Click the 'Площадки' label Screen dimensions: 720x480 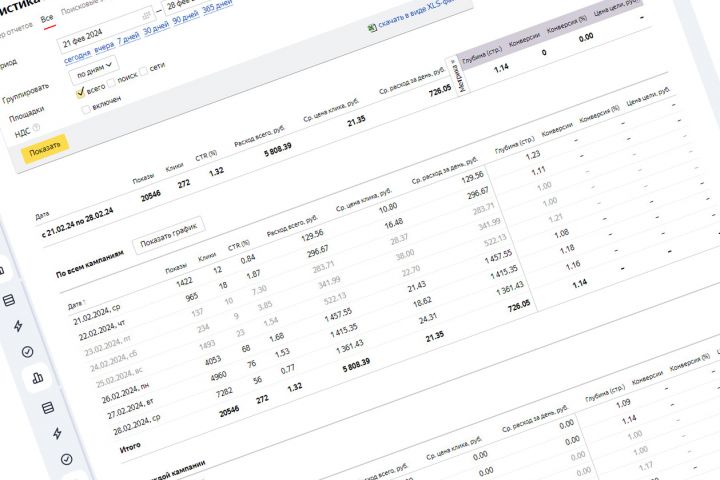coord(27,113)
